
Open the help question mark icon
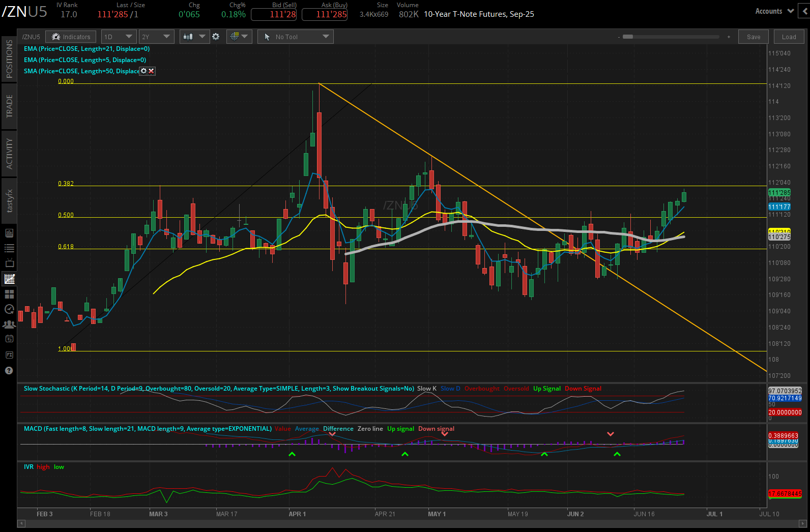9,370
